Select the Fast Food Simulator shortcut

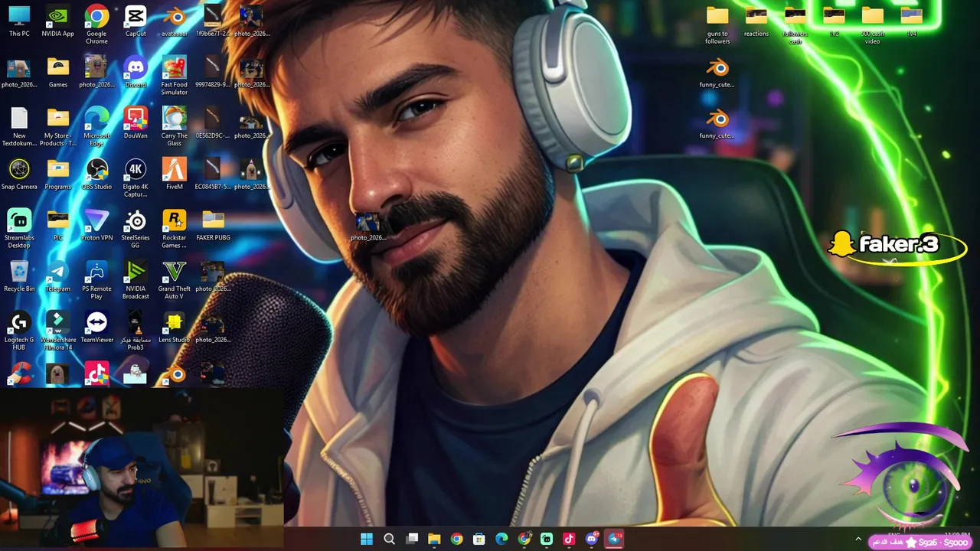pos(175,76)
